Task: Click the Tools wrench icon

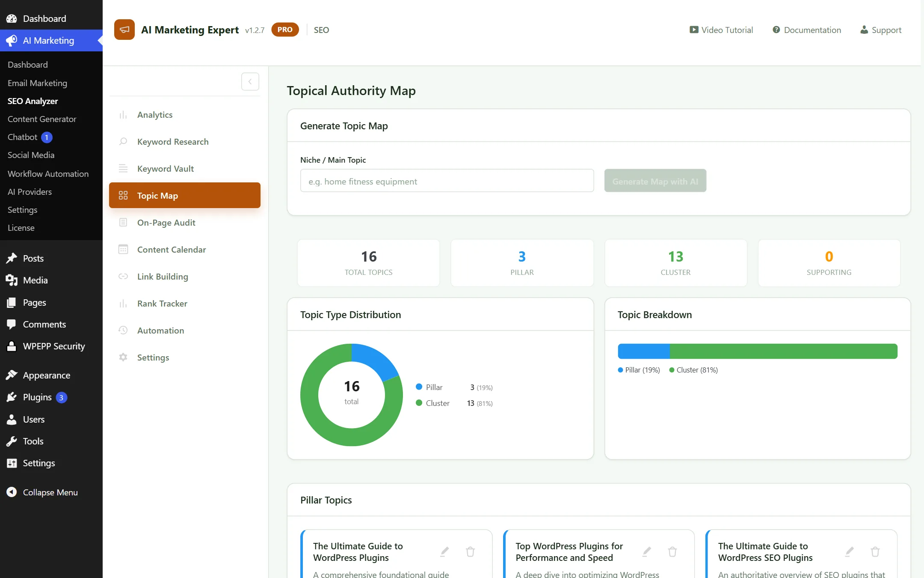Action: [12, 441]
